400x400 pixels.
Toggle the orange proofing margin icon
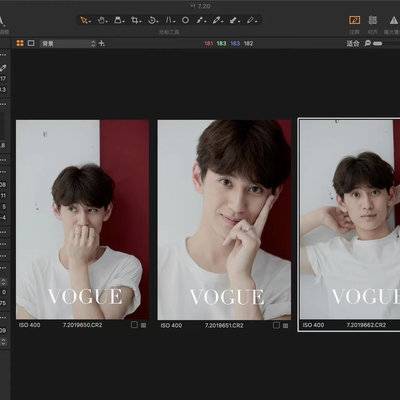354,20
